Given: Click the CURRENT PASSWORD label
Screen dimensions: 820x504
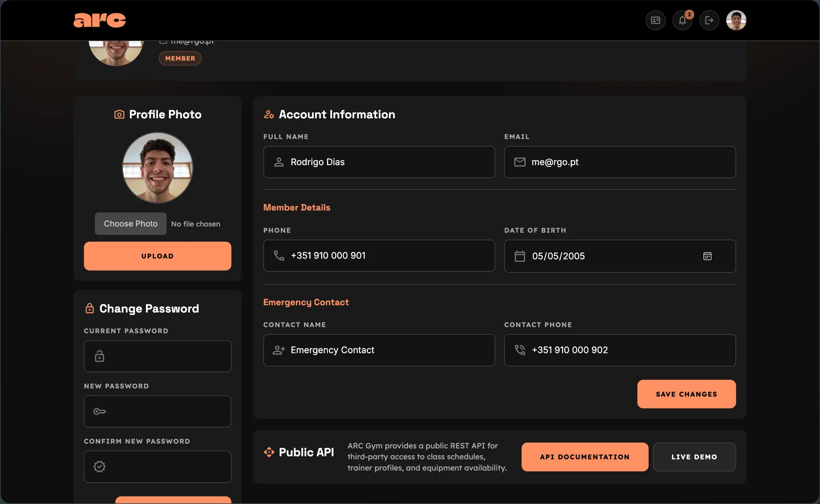Looking at the screenshot, I should click(126, 331).
